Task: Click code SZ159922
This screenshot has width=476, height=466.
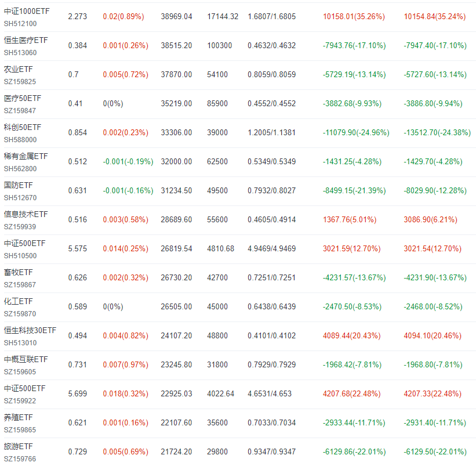Action: [20, 401]
